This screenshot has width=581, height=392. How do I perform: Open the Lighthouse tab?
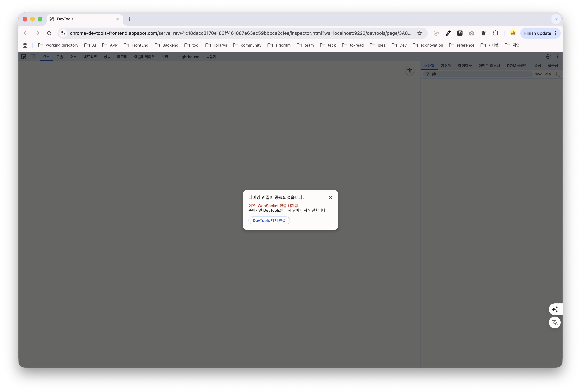189,57
